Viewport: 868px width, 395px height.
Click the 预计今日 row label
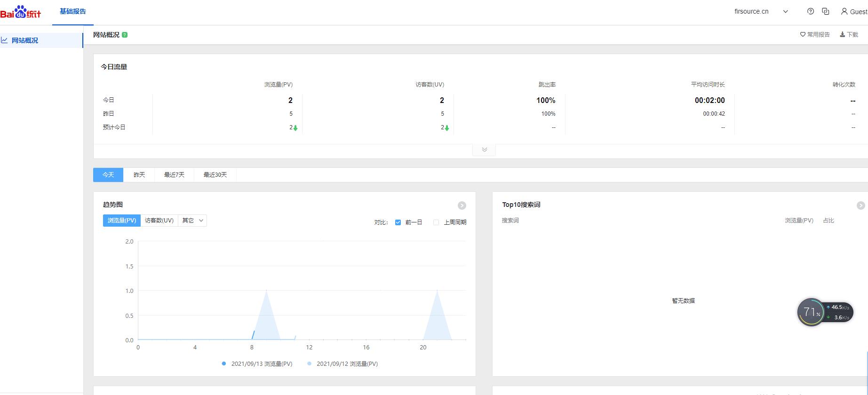coord(114,127)
